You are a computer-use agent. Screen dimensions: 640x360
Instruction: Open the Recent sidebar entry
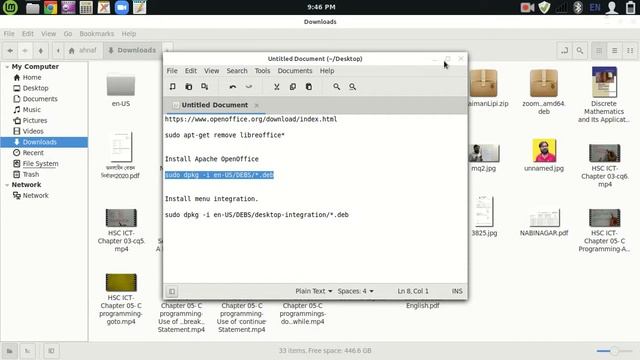click(x=33, y=153)
